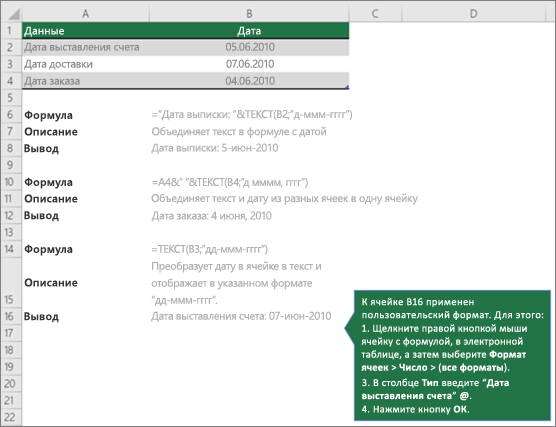
Task: Click 'Вывод' label in row 16
Action: click(41, 316)
